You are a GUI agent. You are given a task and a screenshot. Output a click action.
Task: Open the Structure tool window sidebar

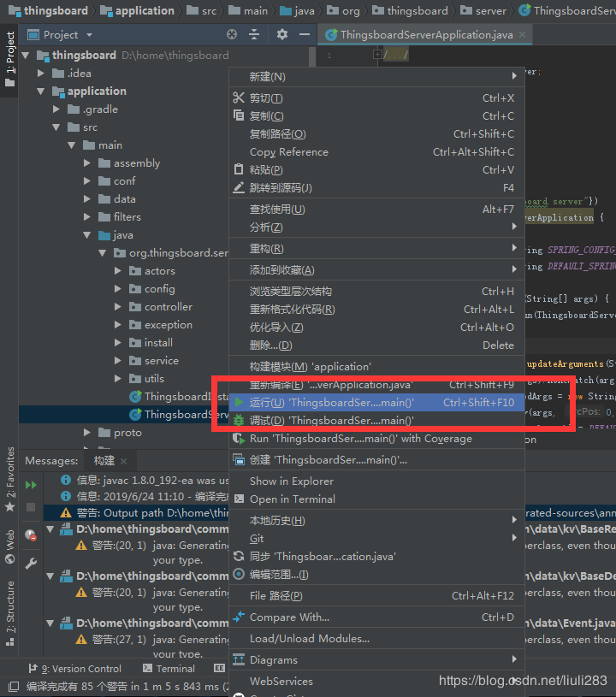(9, 613)
